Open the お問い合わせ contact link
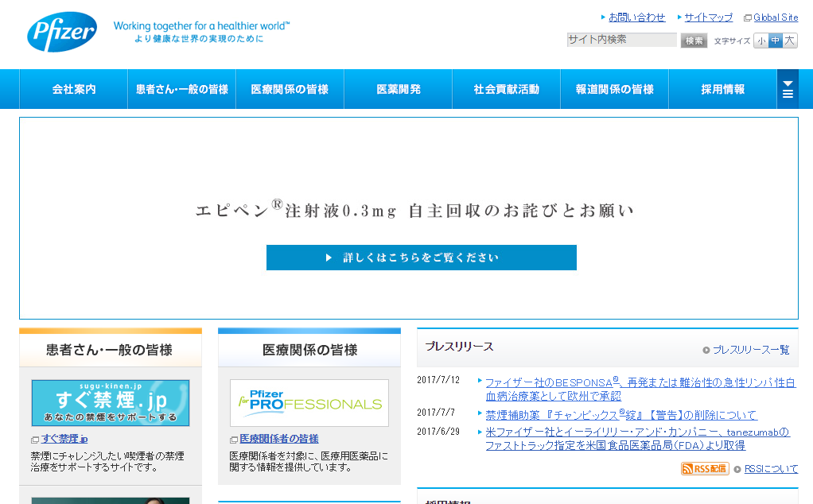The width and height of the screenshot is (813, 504). point(636,17)
